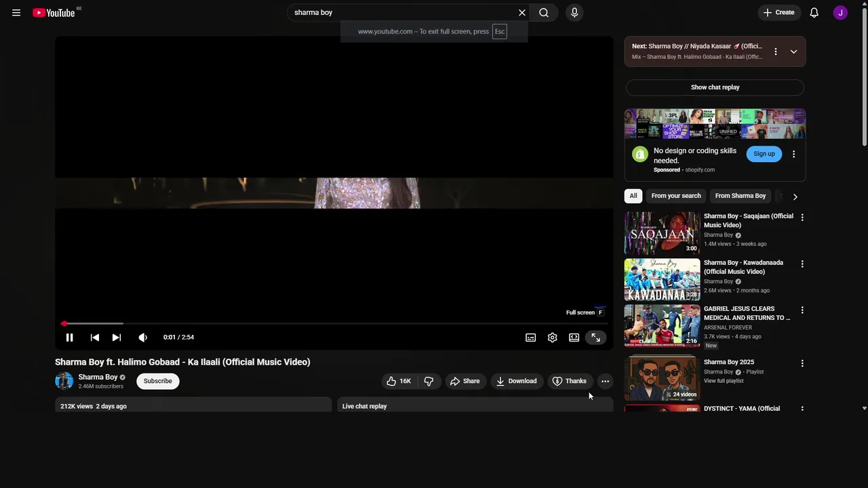This screenshot has height=488, width=868.
Task: Open the Gabriel Jesus video thumbnail
Action: pos(663,325)
